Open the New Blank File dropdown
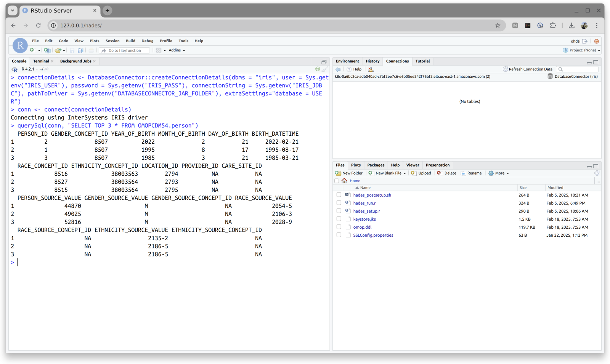Viewport: 610px width, 364px height. point(387,173)
